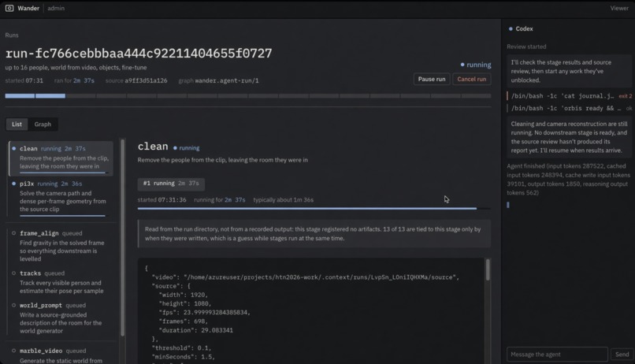
Task: Click the run overall segmented progress bar
Action: 248,96
